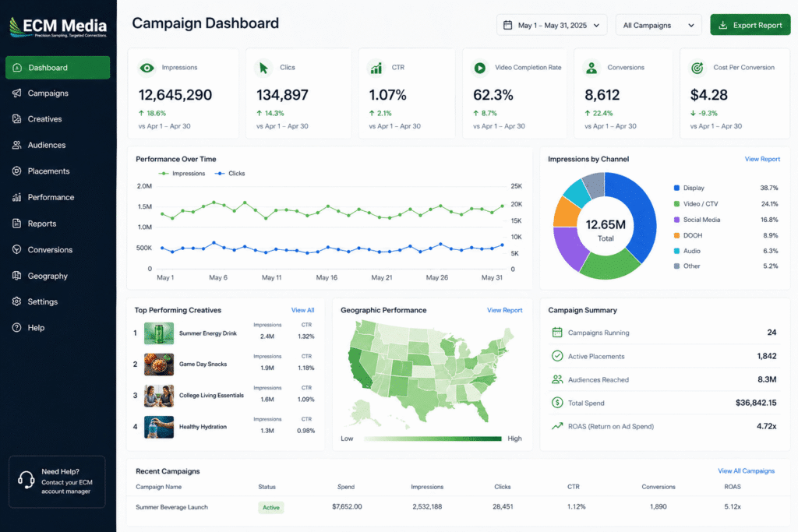Click the ECM Media logo
The width and height of the screenshot is (798, 532).
click(x=58, y=26)
